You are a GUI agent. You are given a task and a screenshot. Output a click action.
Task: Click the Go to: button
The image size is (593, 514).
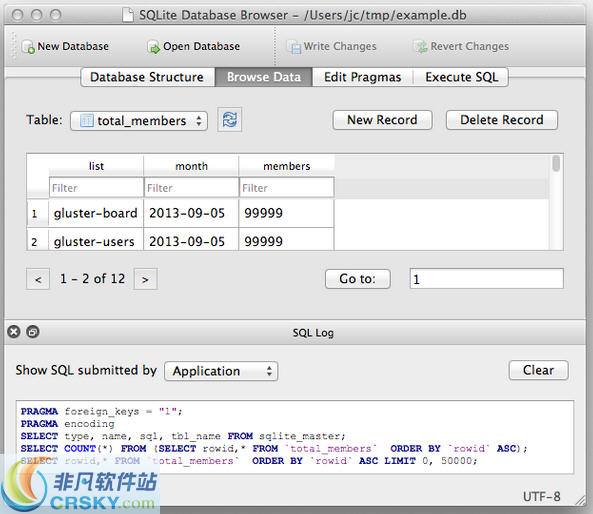click(x=358, y=279)
